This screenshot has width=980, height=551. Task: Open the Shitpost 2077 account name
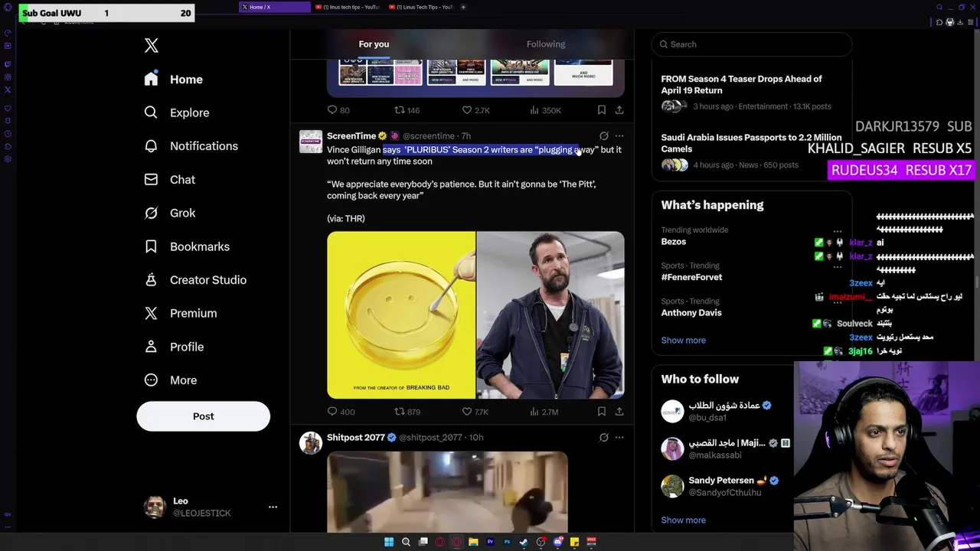click(356, 438)
